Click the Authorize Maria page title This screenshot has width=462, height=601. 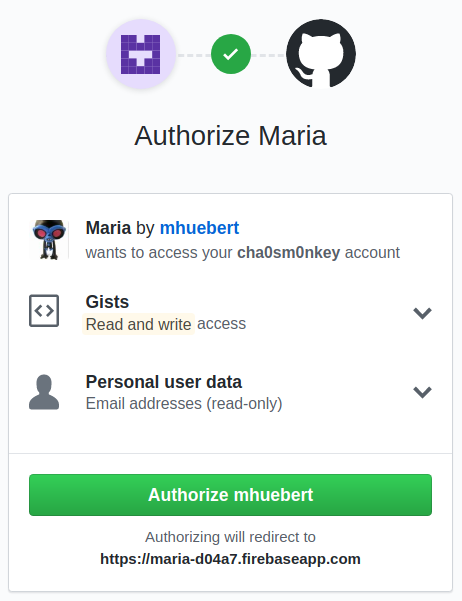[230, 136]
